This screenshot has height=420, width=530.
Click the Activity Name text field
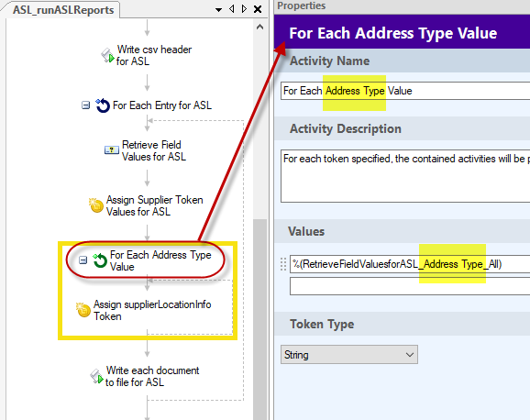pos(405,91)
